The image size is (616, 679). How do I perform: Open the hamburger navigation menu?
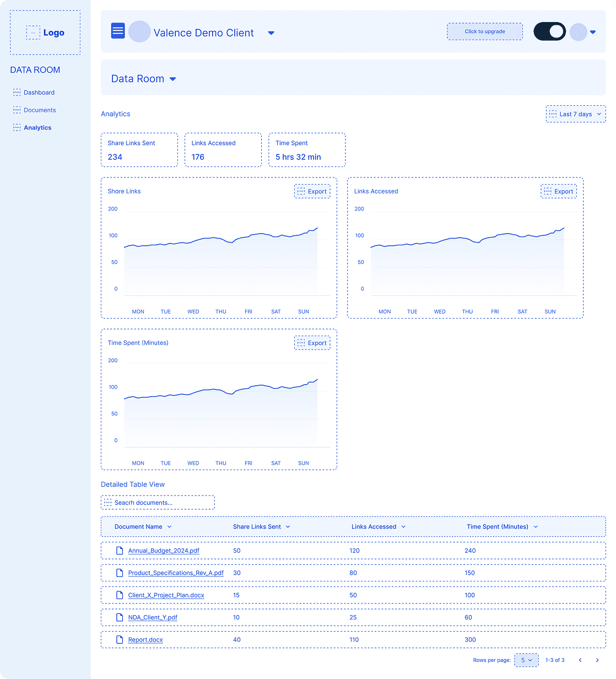[x=117, y=31]
